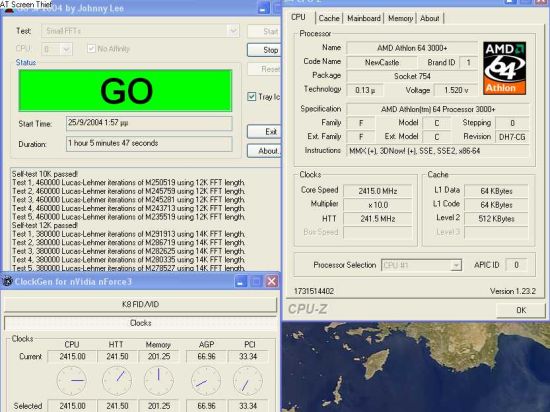This screenshot has height=412, width=550.
Task: Click the HTT value 241.5 MHz in CPU-Z
Action: pyautogui.click(x=377, y=219)
